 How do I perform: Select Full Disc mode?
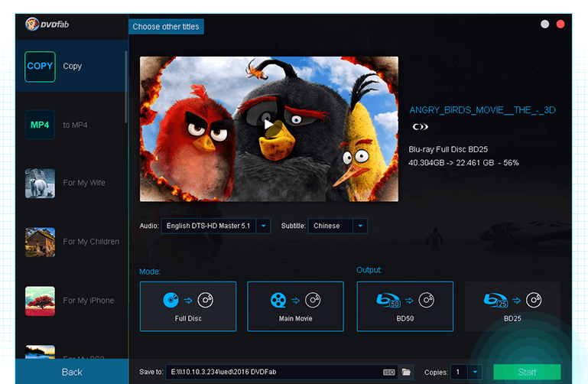coord(188,307)
